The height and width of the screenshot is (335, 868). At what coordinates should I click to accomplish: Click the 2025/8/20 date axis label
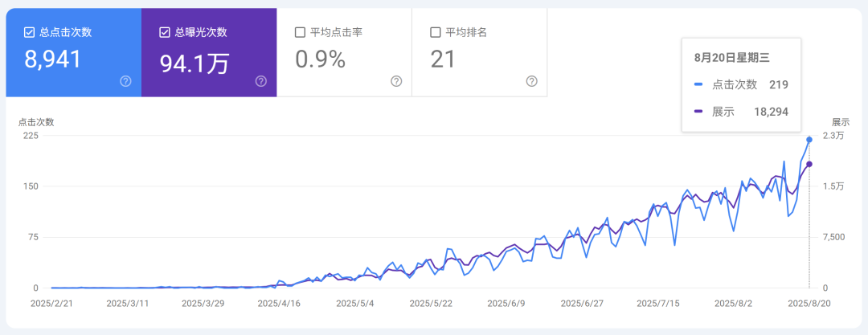(x=809, y=304)
